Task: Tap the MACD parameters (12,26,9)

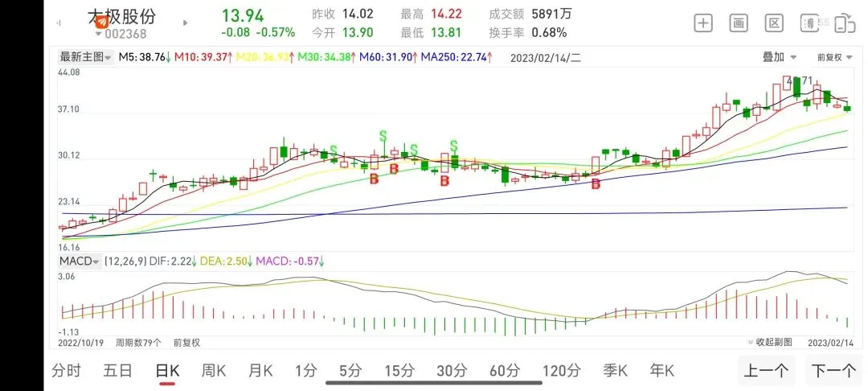Action: 125,261
